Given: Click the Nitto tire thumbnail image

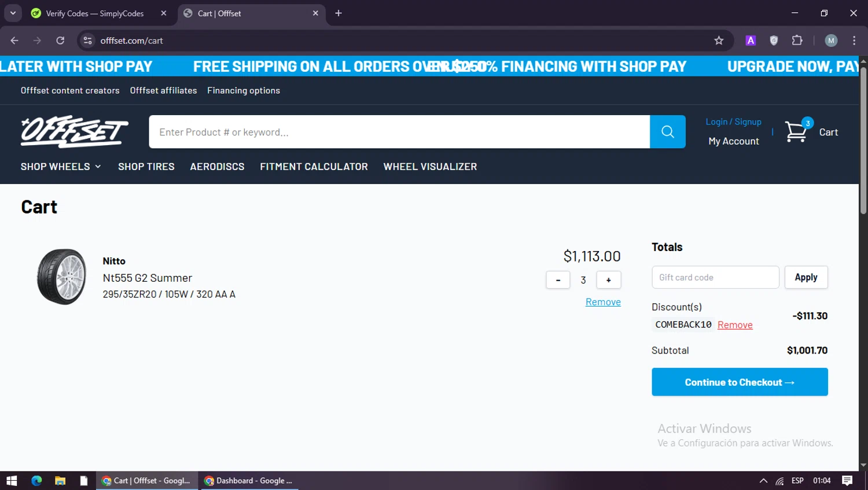Looking at the screenshot, I should tap(61, 277).
